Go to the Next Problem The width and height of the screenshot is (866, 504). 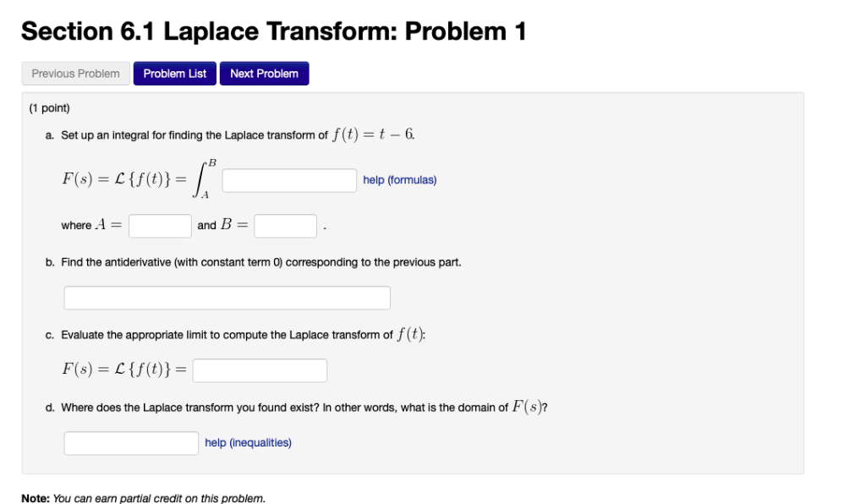(264, 73)
